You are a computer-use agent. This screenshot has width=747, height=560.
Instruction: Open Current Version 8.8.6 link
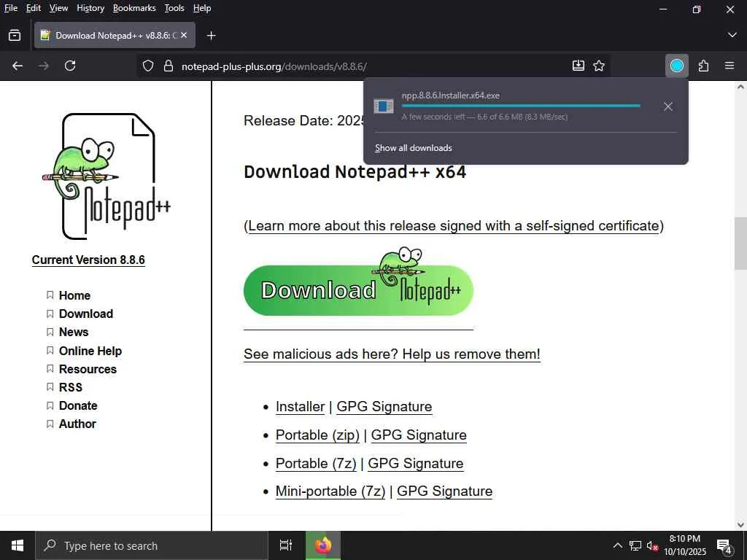tap(88, 260)
